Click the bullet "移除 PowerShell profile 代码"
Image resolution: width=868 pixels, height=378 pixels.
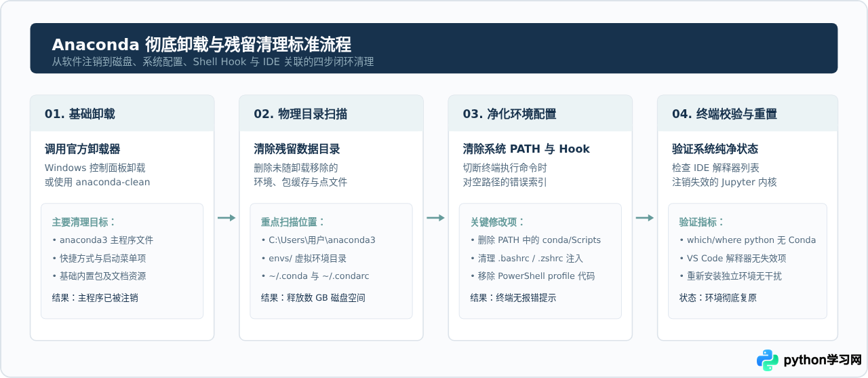coord(532,276)
